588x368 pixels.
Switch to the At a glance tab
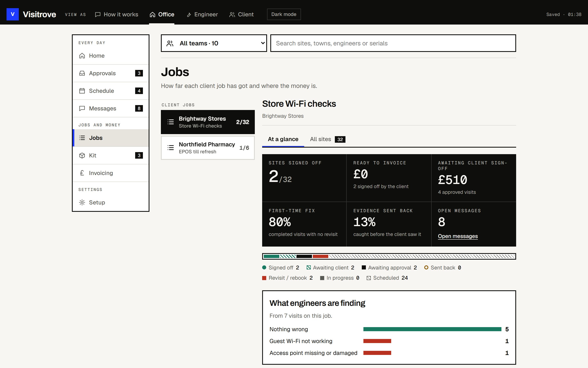pyautogui.click(x=283, y=139)
